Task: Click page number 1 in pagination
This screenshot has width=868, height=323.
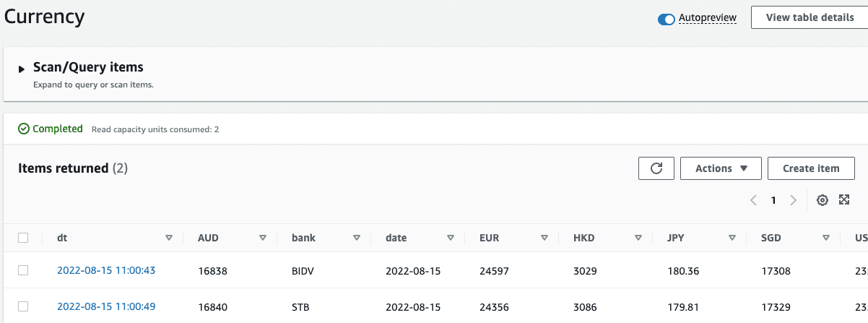Action: (773, 200)
